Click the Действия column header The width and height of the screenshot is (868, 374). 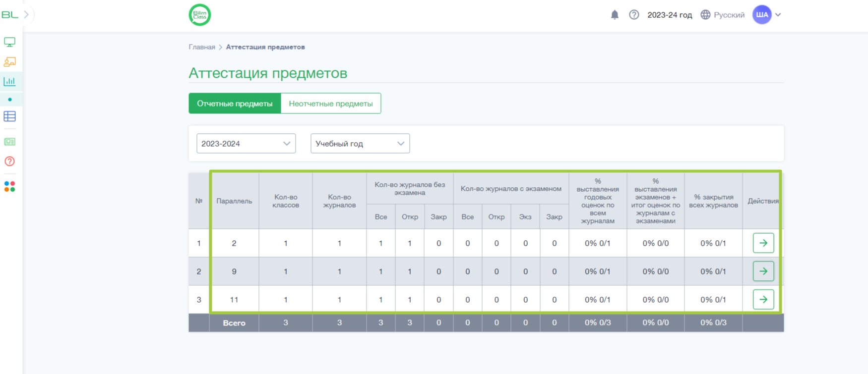(763, 201)
